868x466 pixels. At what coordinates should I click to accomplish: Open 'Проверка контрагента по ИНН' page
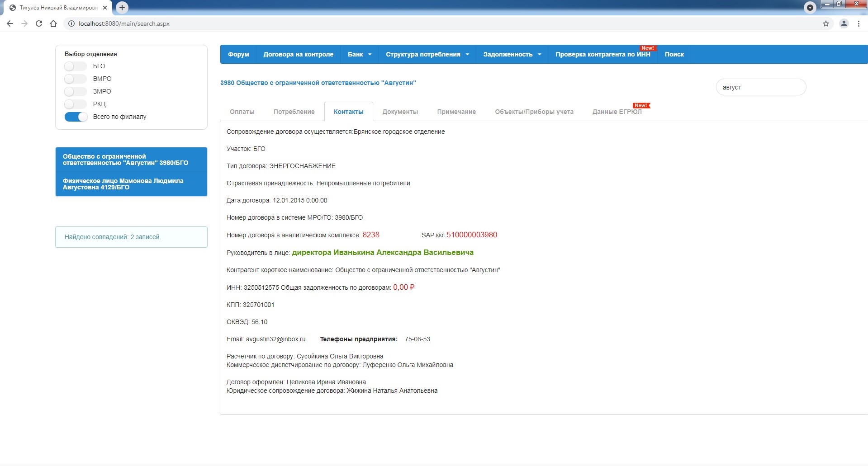(602, 54)
